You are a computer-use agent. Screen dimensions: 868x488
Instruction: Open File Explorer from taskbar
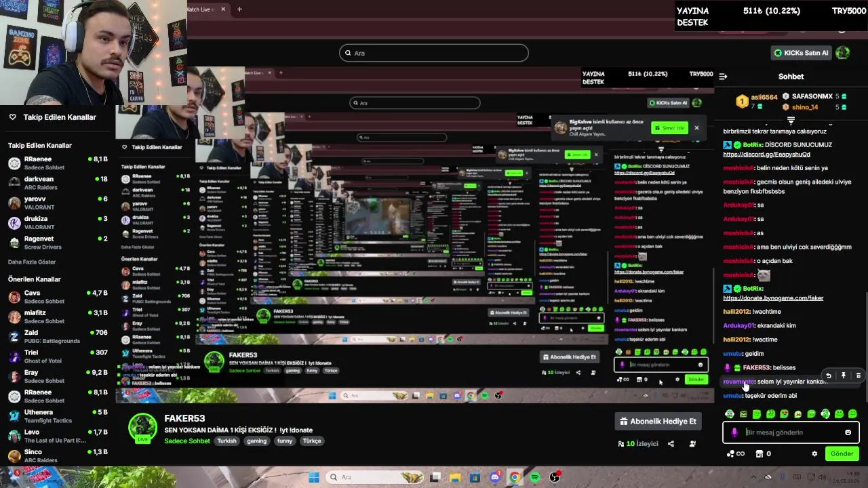click(455, 477)
